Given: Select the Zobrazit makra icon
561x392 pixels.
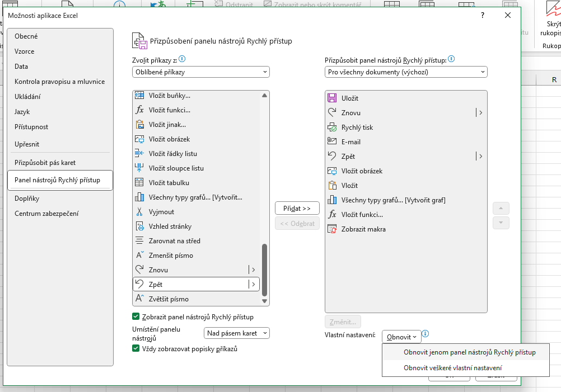Looking at the screenshot, I should click(x=332, y=229).
